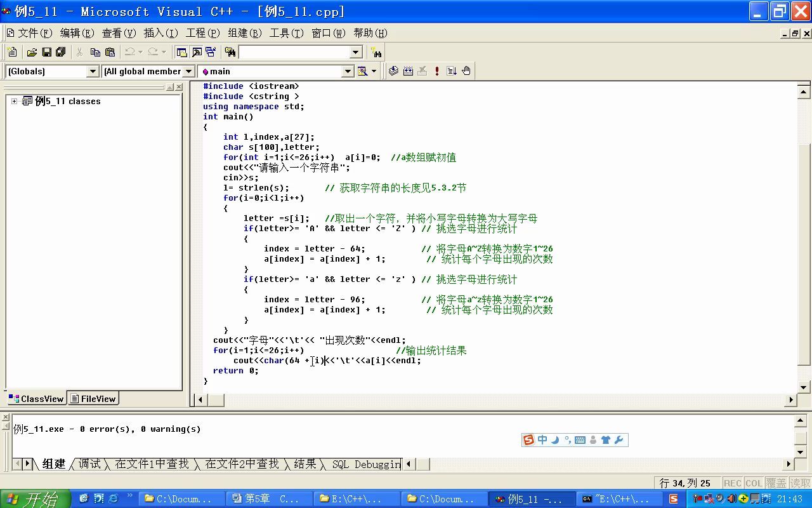The image size is (812, 508).
Task: Open the 帮助(H) menu
Action: [x=370, y=33]
